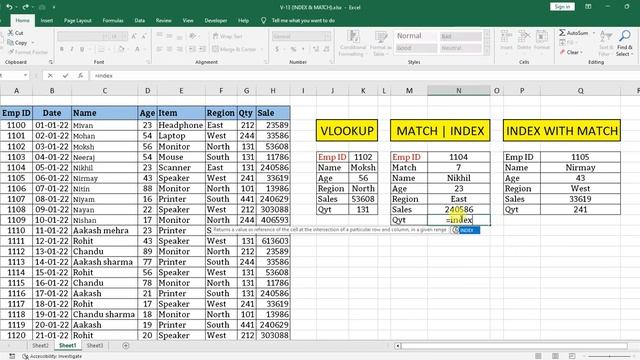Open Insert Function fx dialog

pyautogui.click(x=80, y=76)
